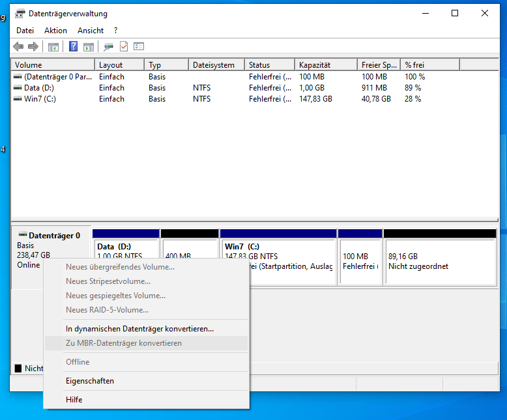
Task: Click the NTFS cell in Win7 (C:) row
Action: click(202, 99)
